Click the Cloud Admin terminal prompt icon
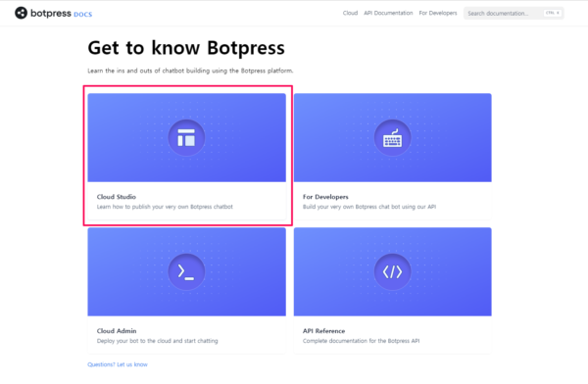The height and width of the screenshot is (384, 588). 186,271
